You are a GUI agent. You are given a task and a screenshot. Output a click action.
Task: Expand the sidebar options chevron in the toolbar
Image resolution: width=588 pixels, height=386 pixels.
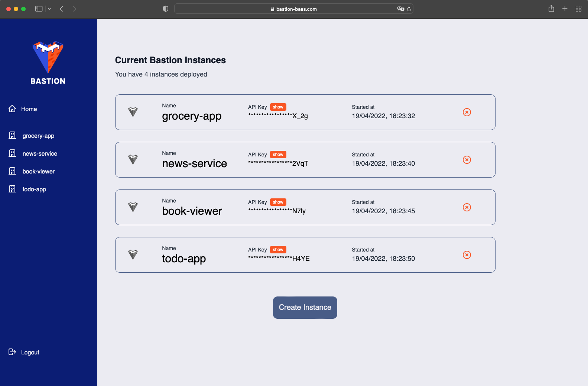pos(49,9)
